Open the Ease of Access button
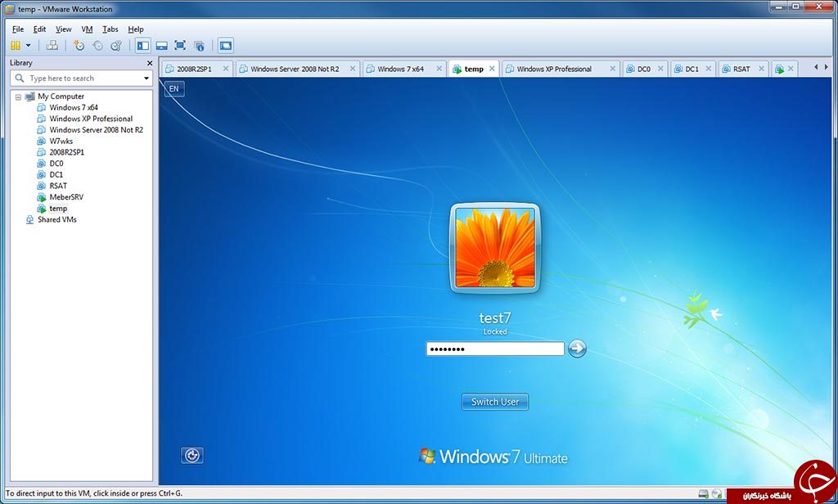This screenshot has width=838, height=504. [192, 456]
